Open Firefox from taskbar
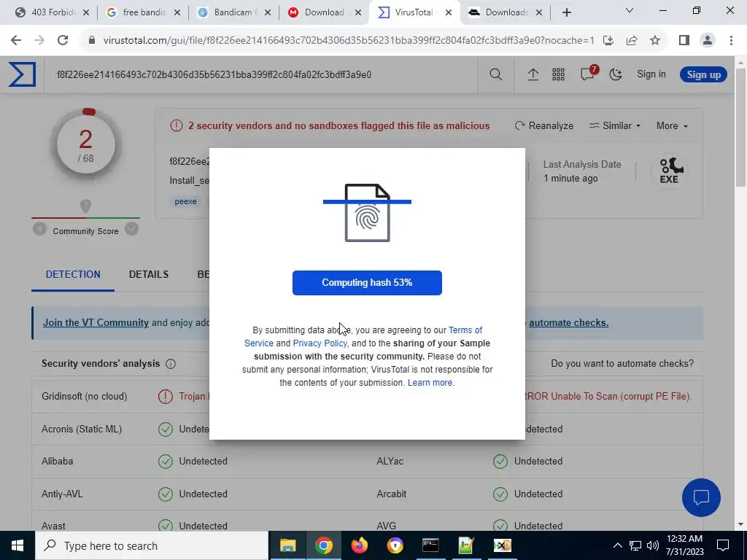Image resolution: width=747 pixels, height=560 pixels. coord(359,545)
